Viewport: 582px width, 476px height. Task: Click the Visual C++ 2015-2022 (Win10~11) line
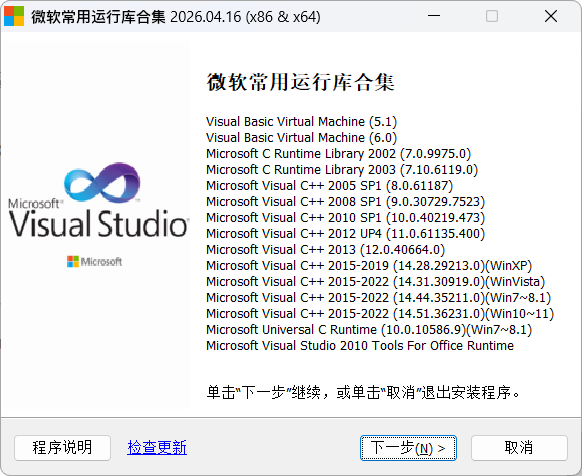(x=380, y=313)
